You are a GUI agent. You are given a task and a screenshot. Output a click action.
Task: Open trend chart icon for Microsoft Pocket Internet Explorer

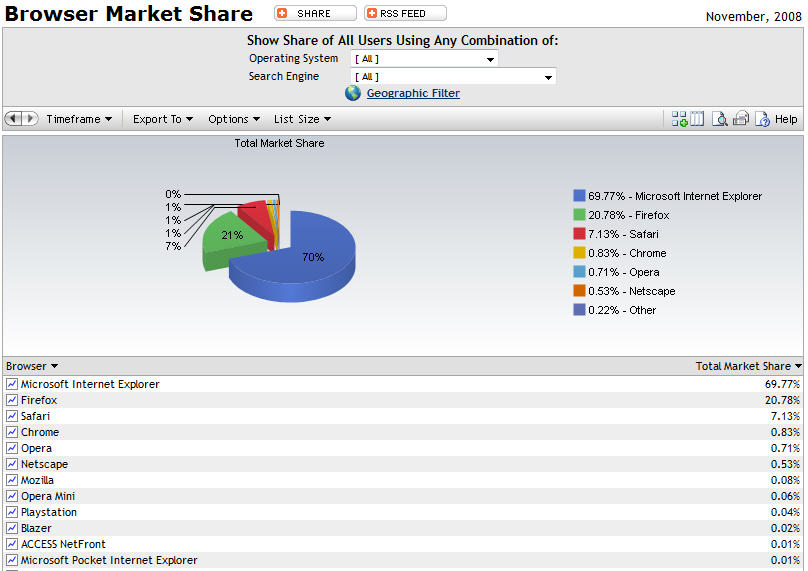coord(12,560)
